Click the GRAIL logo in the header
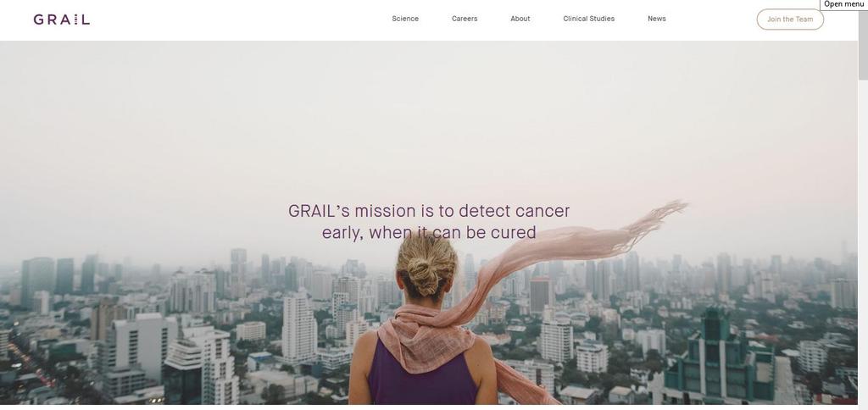868x410 pixels. pos(61,19)
